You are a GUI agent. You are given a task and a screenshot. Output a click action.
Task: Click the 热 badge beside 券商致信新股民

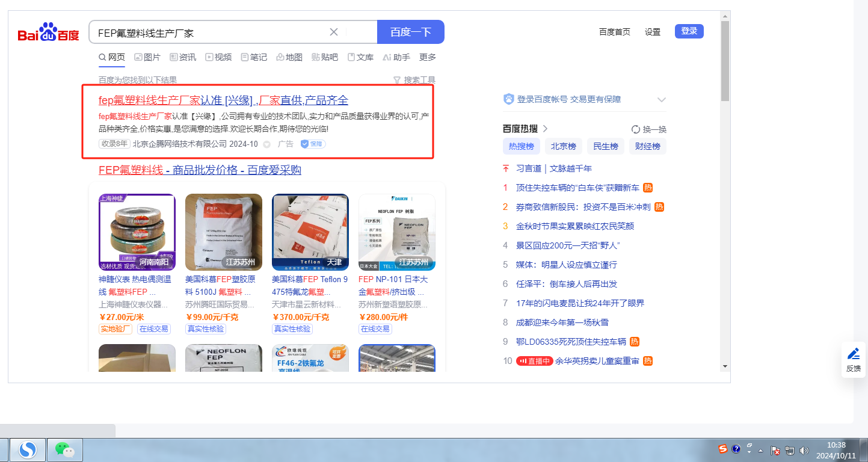coord(659,207)
